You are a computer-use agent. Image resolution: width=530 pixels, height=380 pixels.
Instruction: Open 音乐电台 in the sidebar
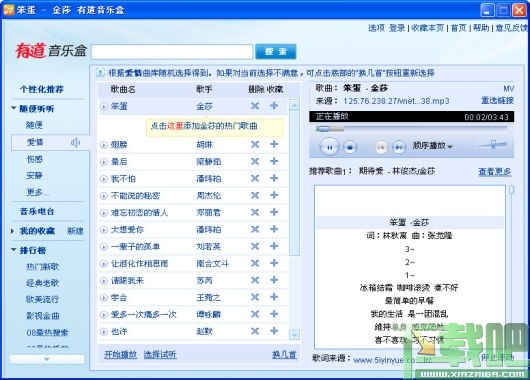(x=37, y=212)
